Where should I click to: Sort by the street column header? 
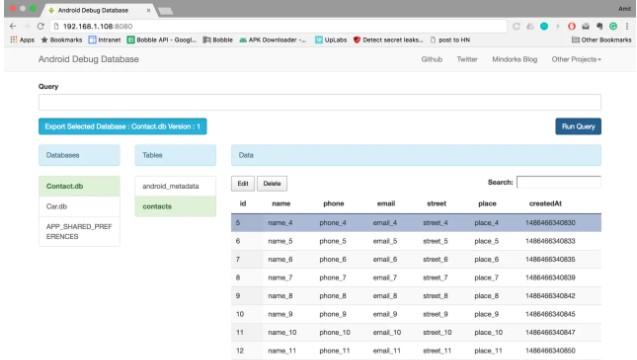coord(436,204)
